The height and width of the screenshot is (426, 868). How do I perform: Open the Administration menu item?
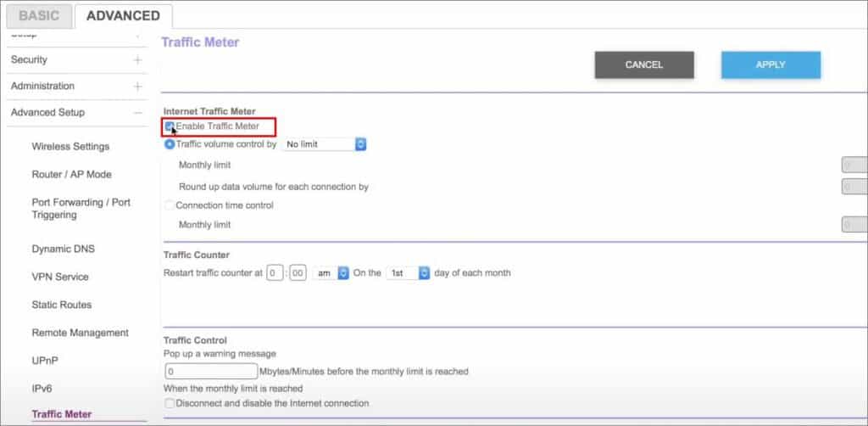point(42,87)
